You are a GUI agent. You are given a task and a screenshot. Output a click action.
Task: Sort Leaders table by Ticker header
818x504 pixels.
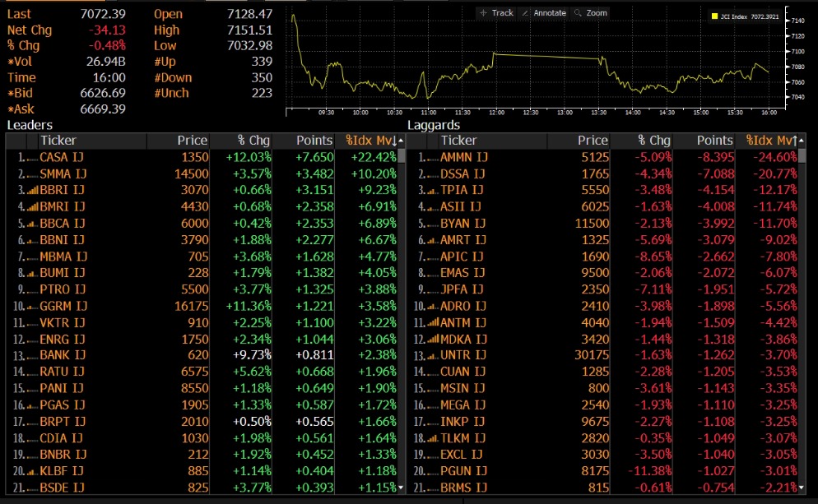(x=58, y=141)
